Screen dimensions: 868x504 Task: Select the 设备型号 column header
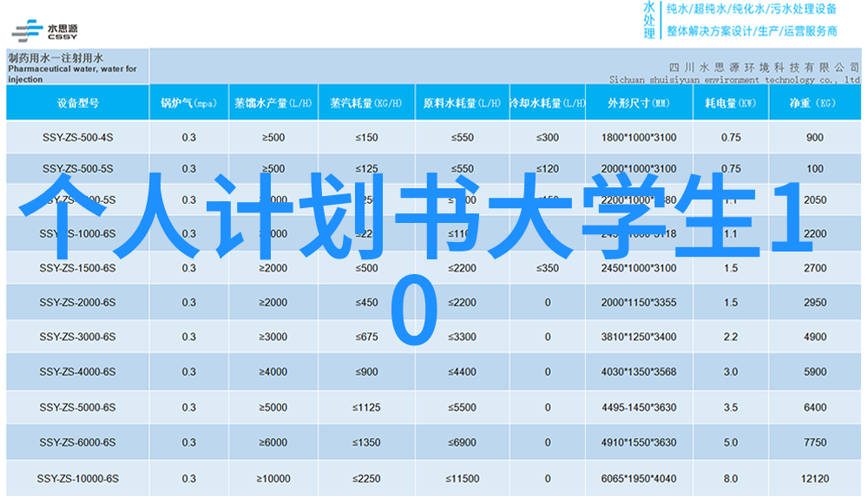coord(77,102)
